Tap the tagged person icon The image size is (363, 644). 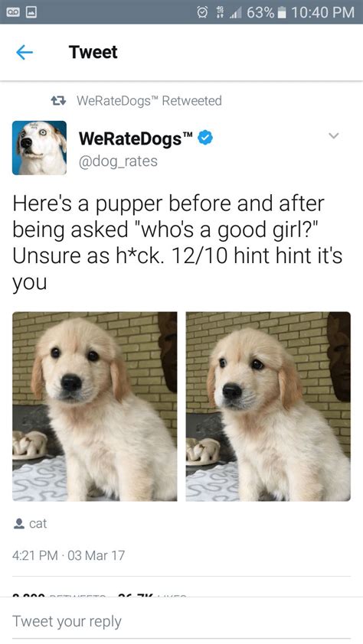click(x=19, y=523)
